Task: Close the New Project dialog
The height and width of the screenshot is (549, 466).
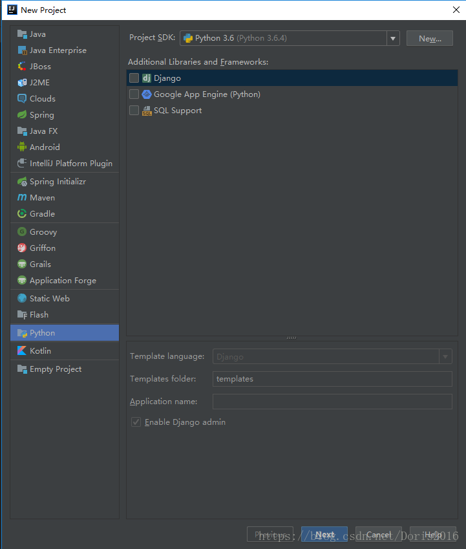Action: click(x=456, y=10)
